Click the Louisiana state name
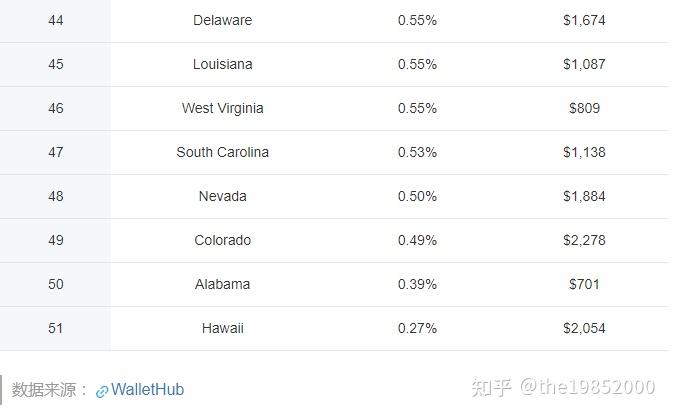 (x=222, y=64)
